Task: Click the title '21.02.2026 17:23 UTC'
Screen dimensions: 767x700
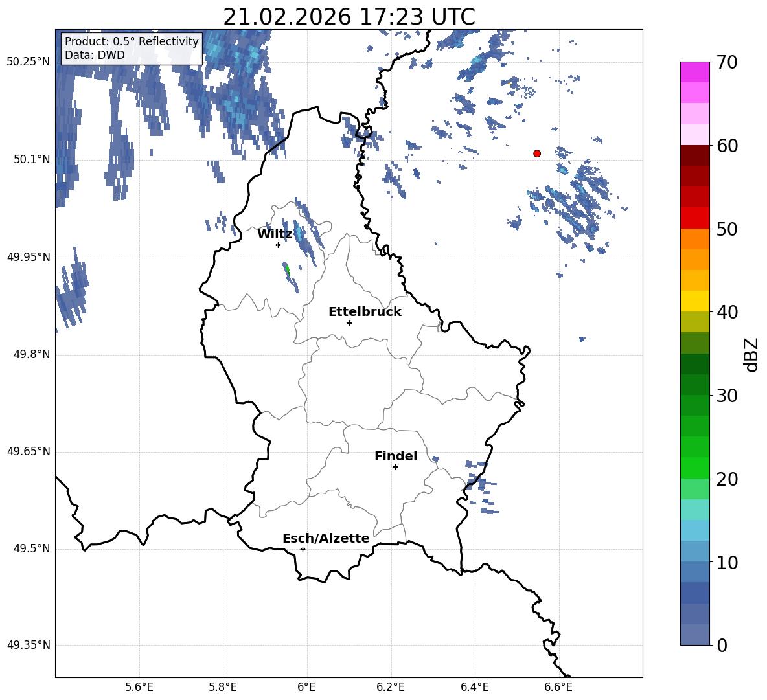Action: point(349,17)
